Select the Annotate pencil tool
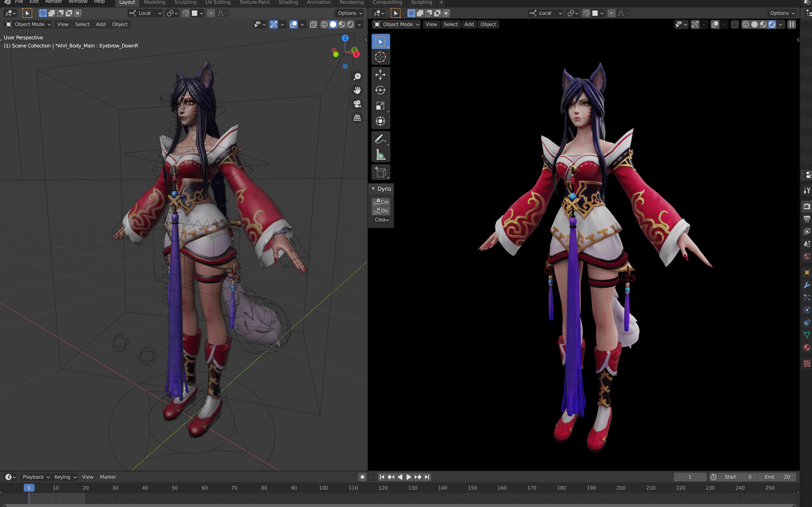This screenshot has height=507, width=812. click(x=380, y=139)
